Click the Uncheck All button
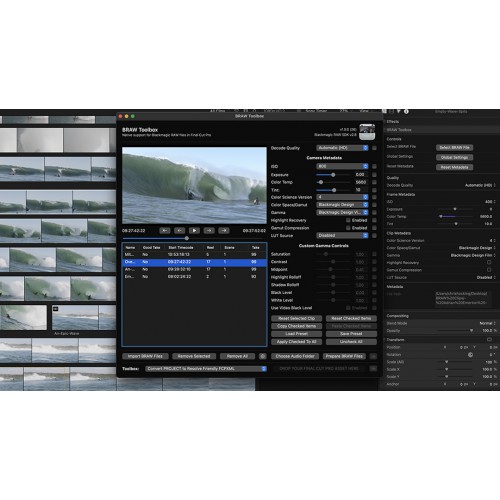The width and height of the screenshot is (500, 500). coord(351,342)
